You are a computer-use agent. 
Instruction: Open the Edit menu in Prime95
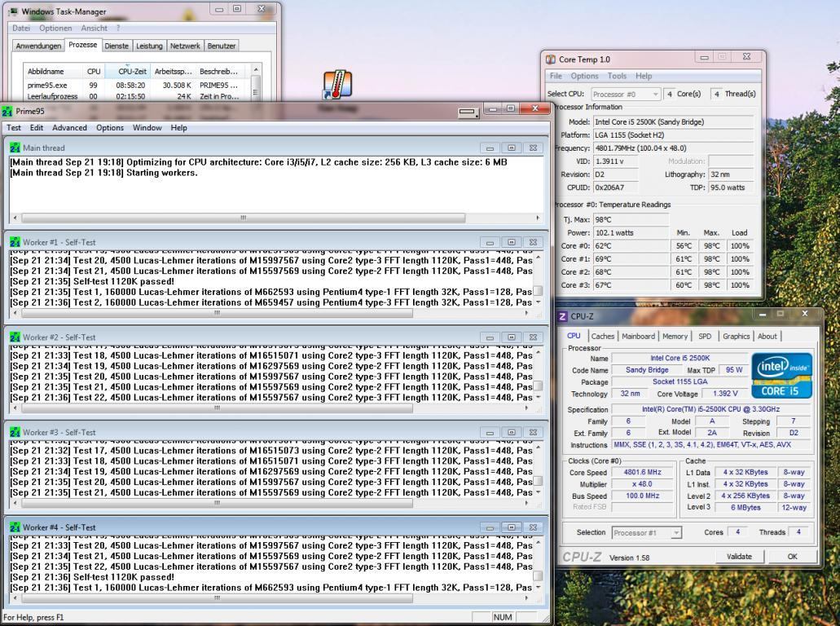click(37, 127)
